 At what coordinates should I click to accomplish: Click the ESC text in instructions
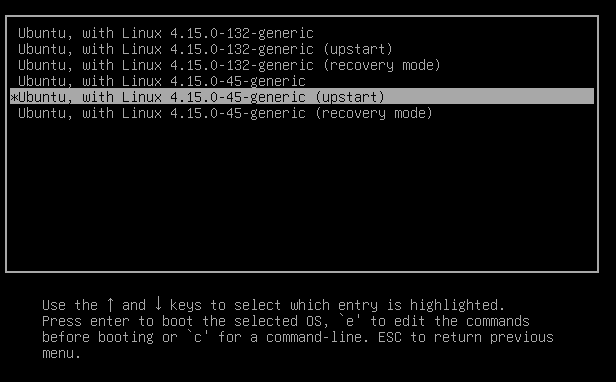click(390, 337)
